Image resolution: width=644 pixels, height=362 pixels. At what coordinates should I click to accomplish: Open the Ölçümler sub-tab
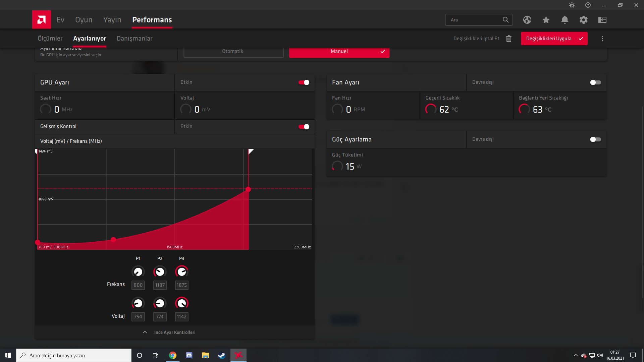point(50,39)
